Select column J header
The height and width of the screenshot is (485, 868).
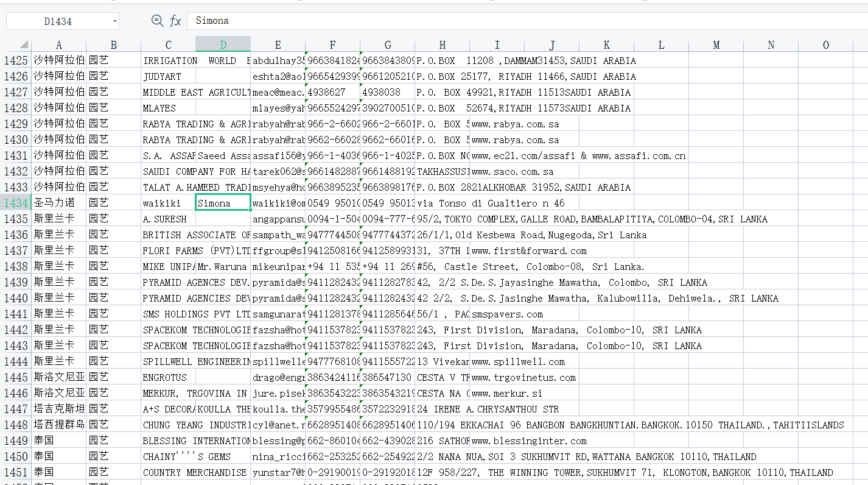coord(552,44)
